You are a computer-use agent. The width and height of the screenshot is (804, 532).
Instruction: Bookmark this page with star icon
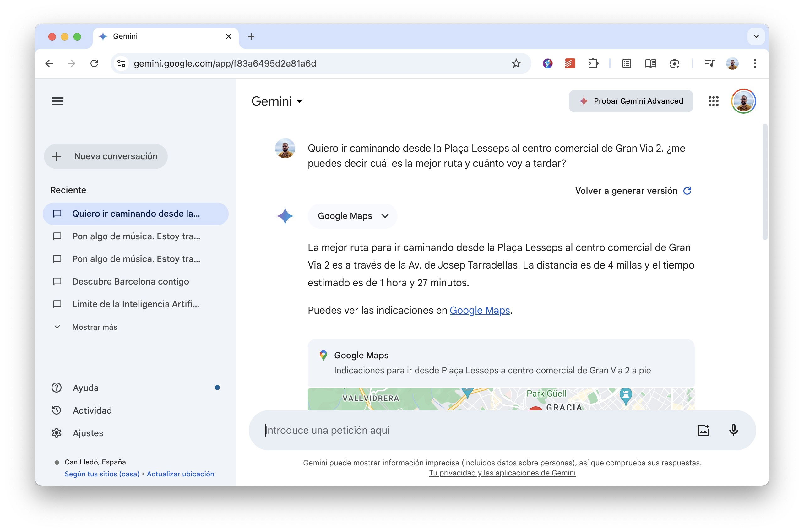coord(516,63)
